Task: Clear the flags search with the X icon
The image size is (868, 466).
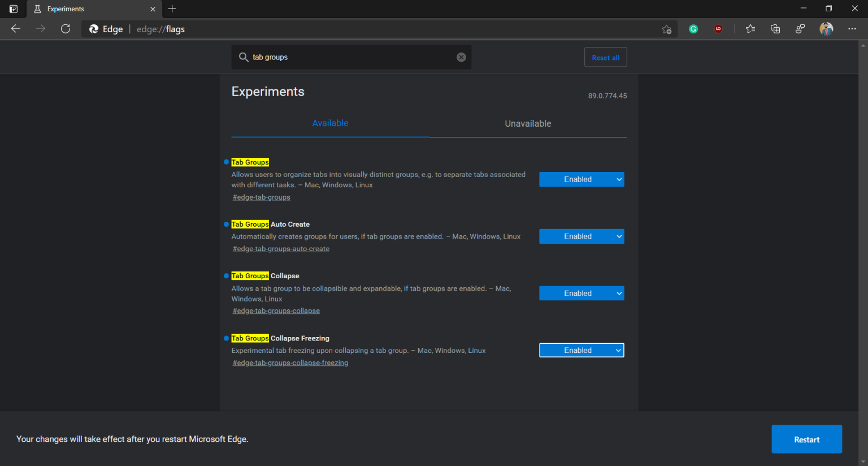Action: [x=461, y=57]
